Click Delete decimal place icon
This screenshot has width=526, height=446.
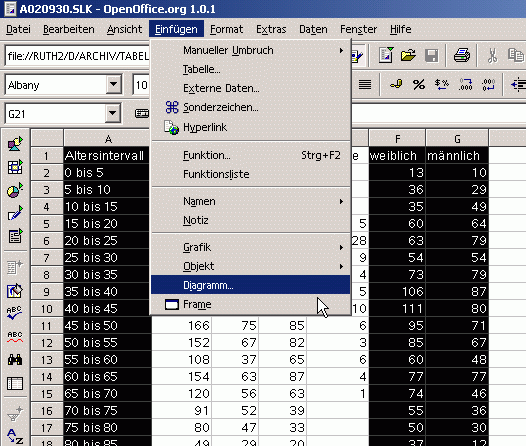[488, 84]
